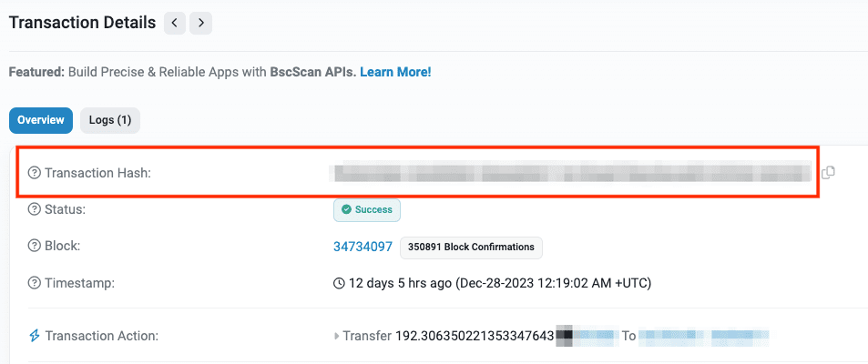Click the 350891 Block Confirmations badge
The height and width of the screenshot is (364, 868).
point(471,247)
